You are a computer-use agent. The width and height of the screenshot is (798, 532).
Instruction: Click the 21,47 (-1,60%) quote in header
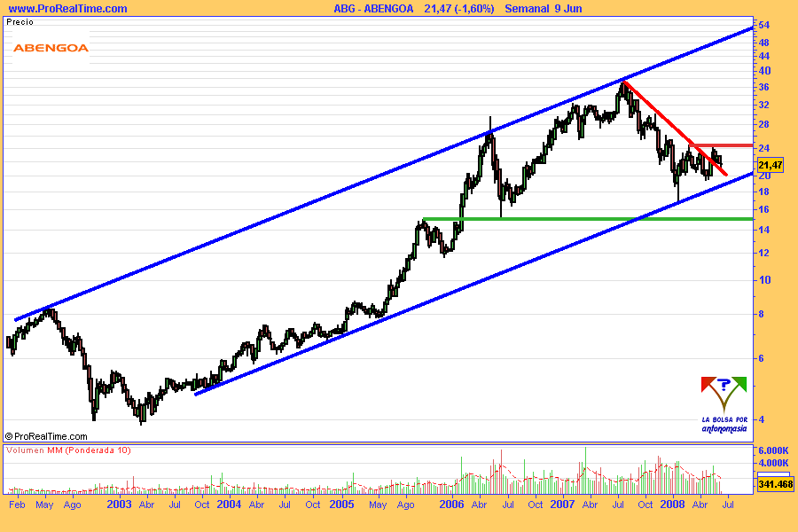click(x=459, y=9)
